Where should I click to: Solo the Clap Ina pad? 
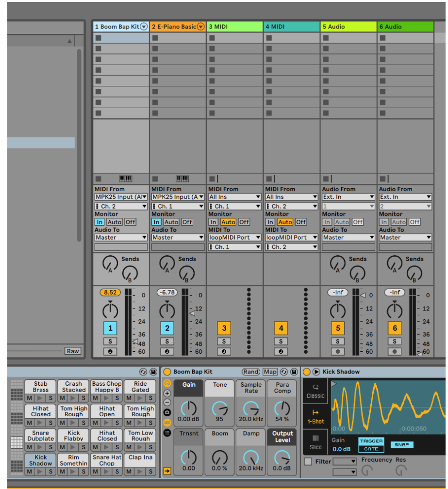(x=150, y=472)
